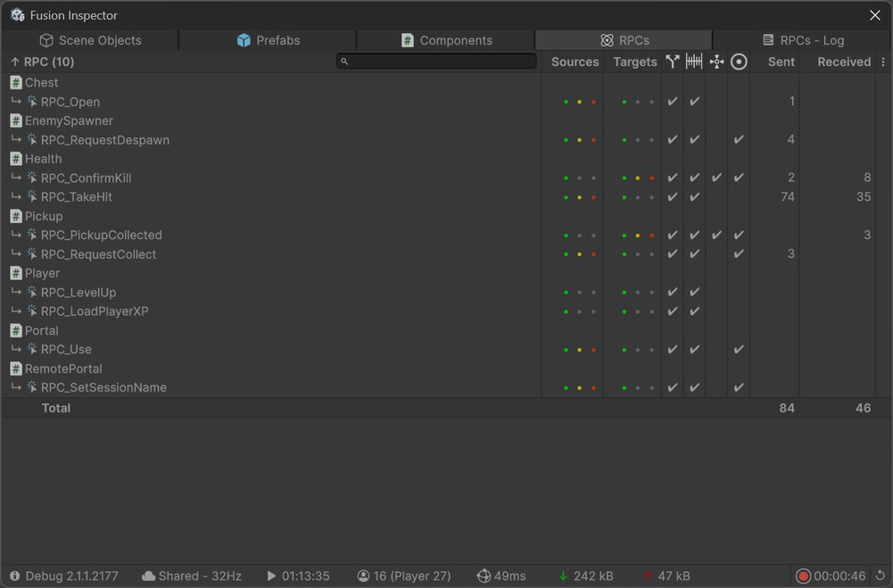Sort by the Received column header
The image size is (893, 588).
[x=844, y=62]
